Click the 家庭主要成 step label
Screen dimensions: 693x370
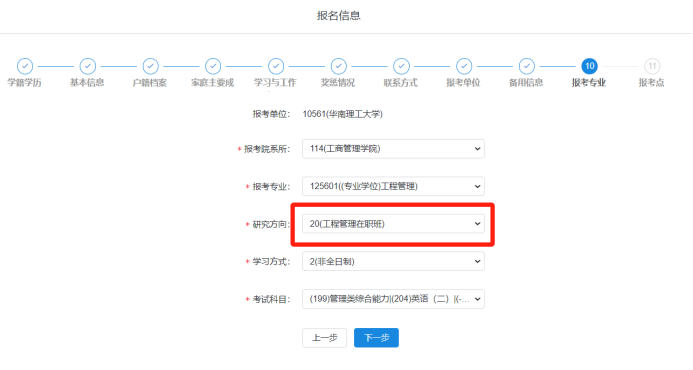pyautogui.click(x=213, y=83)
